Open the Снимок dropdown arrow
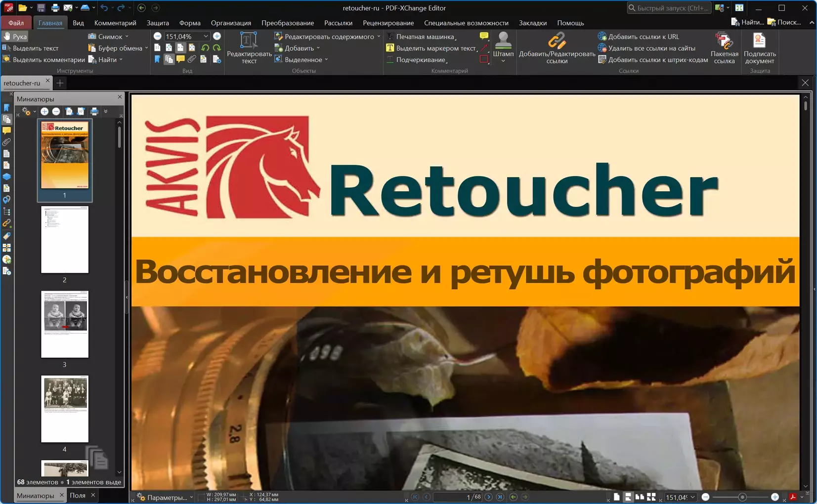 pos(127,37)
